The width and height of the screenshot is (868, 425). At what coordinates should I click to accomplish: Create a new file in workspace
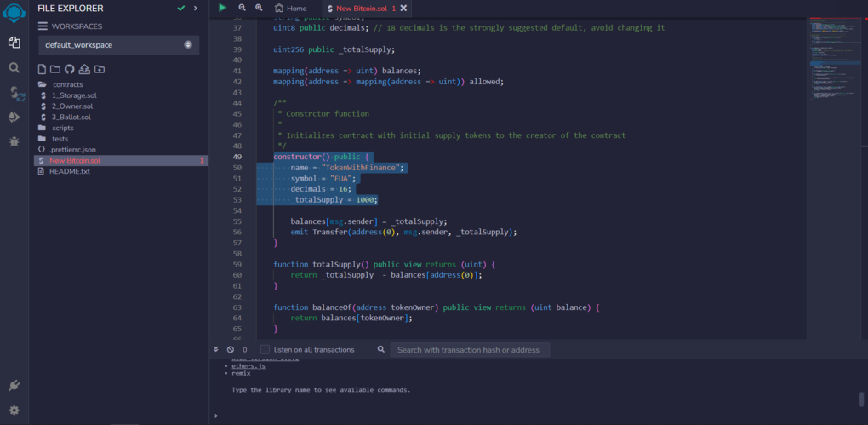[x=42, y=69]
